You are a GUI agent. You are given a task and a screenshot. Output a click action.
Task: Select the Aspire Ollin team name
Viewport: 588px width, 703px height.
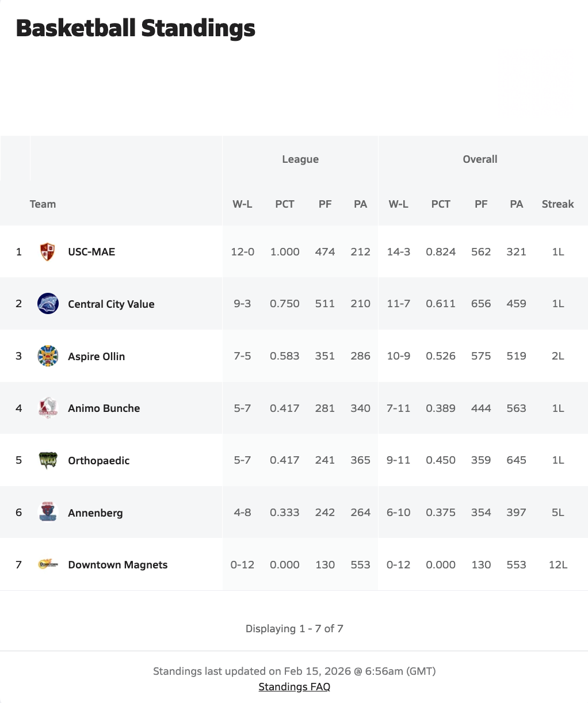click(96, 356)
